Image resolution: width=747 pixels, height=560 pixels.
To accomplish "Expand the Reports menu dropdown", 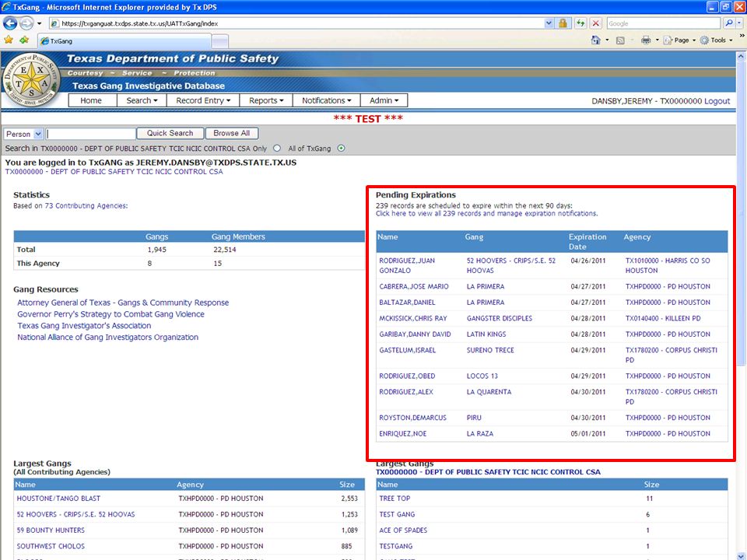I will (266, 100).
